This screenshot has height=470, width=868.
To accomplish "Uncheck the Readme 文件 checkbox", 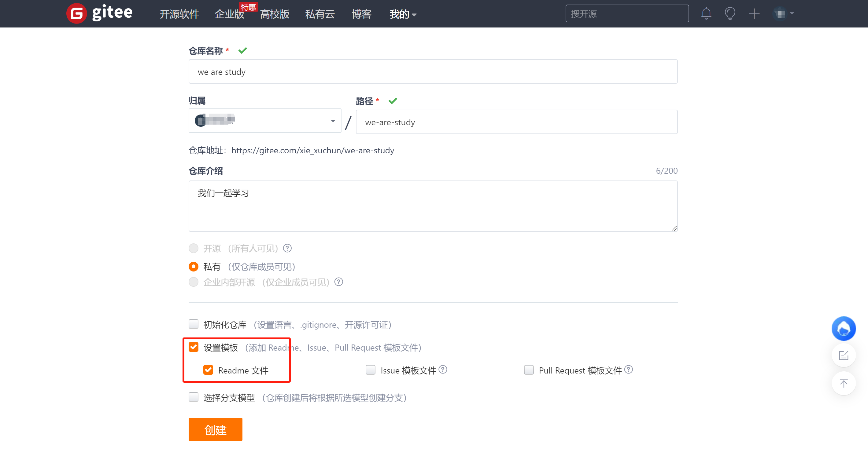I will coord(208,370).
